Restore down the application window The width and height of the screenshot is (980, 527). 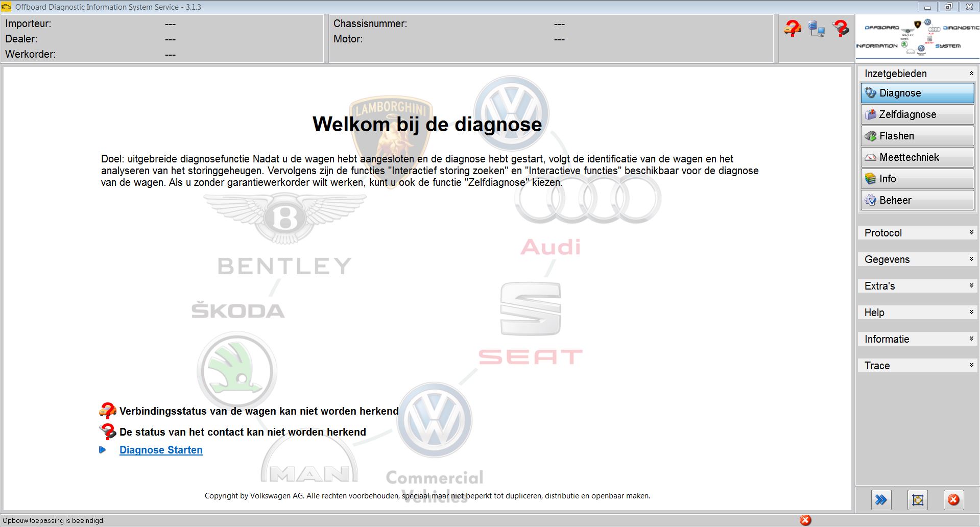pyautogui.click(x=948, y=7)
